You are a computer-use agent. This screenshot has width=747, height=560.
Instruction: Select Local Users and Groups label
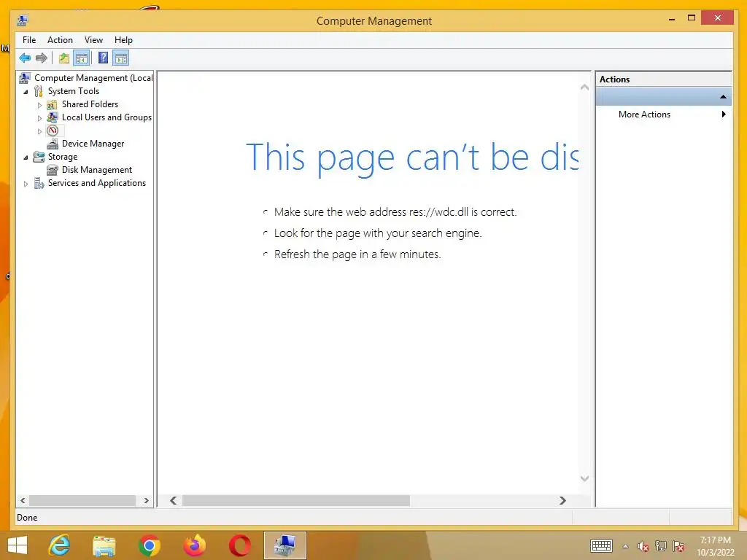[107, 117]
